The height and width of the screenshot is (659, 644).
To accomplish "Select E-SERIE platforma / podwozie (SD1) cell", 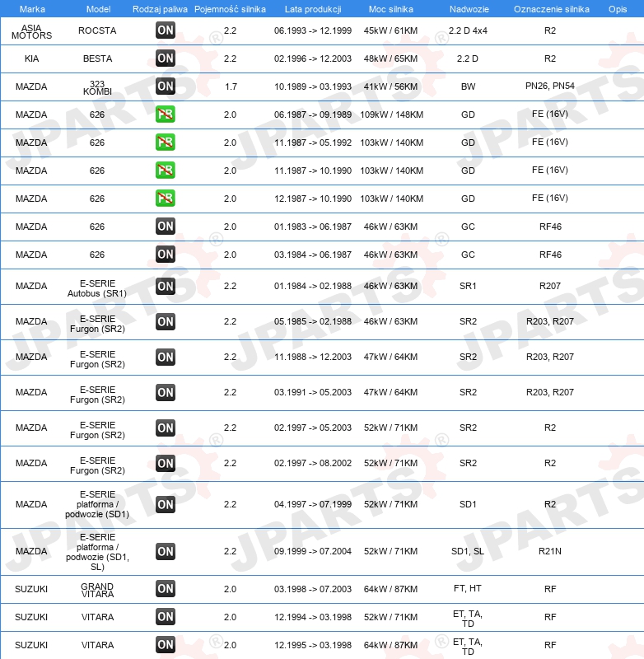I will tap(97, 504).
